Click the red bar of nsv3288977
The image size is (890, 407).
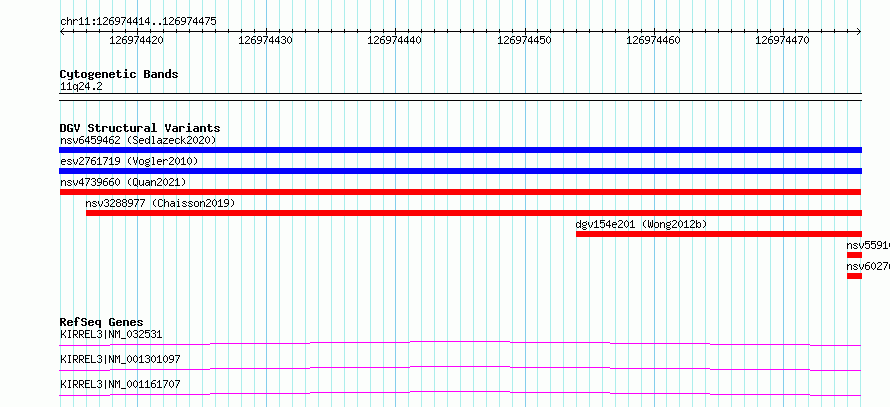click(x=473, y=213)
